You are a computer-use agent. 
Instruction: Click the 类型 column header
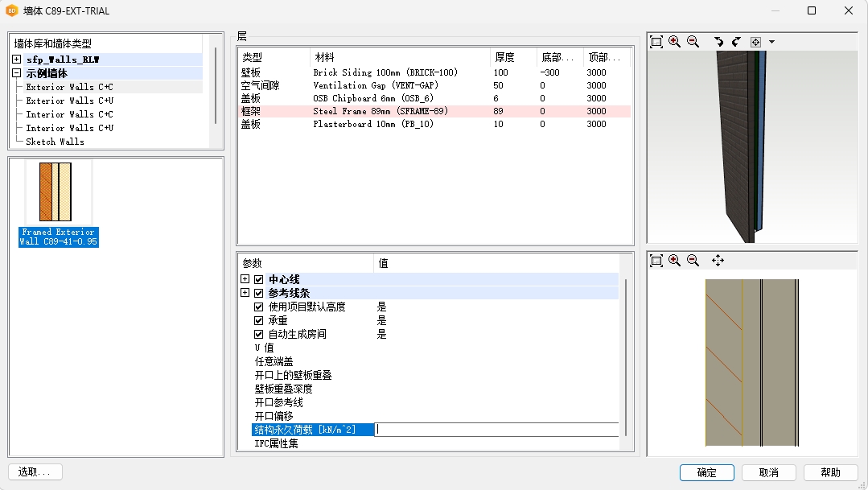(x=274, y=57)
